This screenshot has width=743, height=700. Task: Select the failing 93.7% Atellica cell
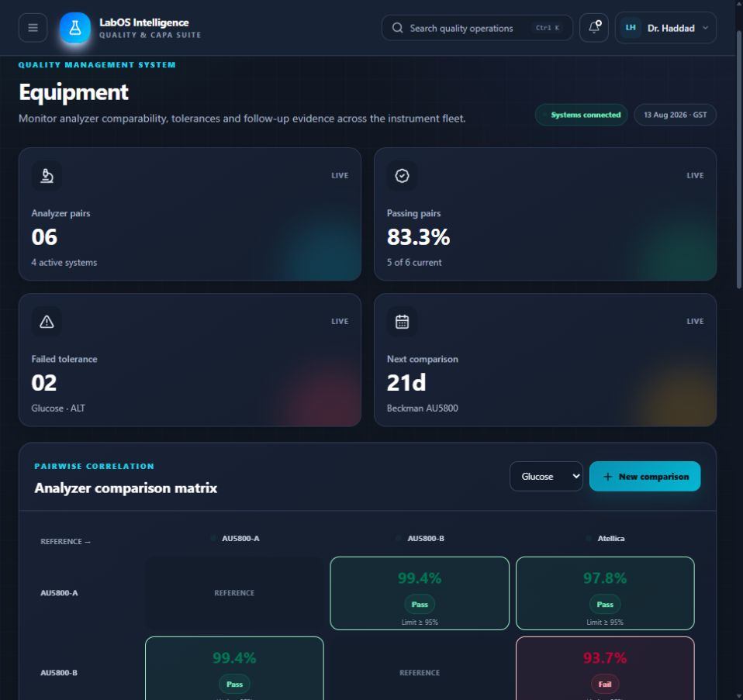(605, 668)
